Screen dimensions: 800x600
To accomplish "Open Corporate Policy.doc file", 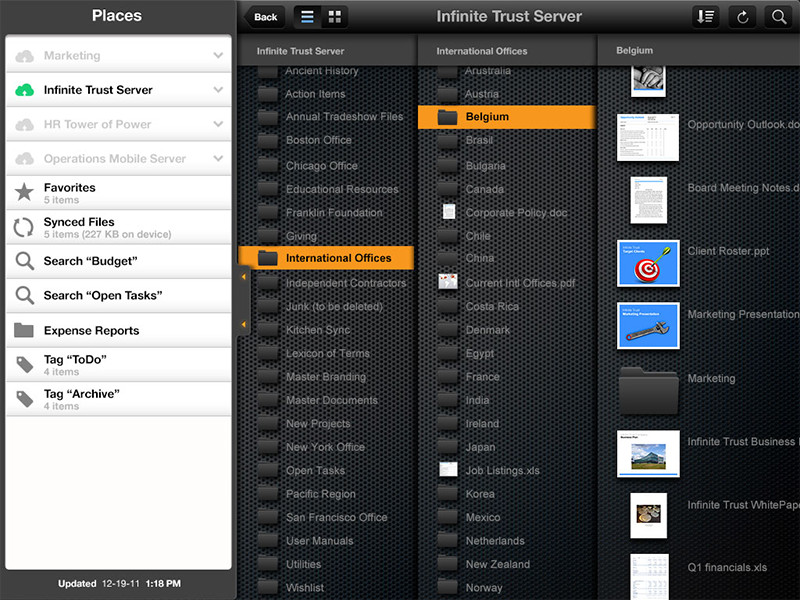I will (x=516, y=212).
